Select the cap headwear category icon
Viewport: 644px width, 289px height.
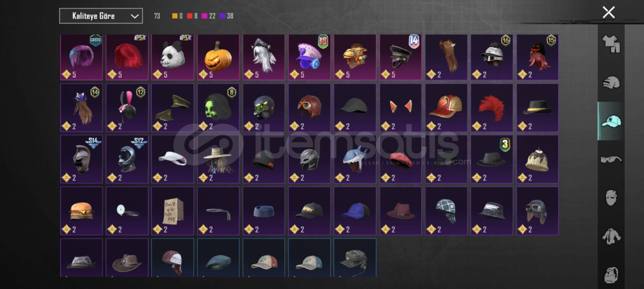pyautogui.click(x=611, y=121)
